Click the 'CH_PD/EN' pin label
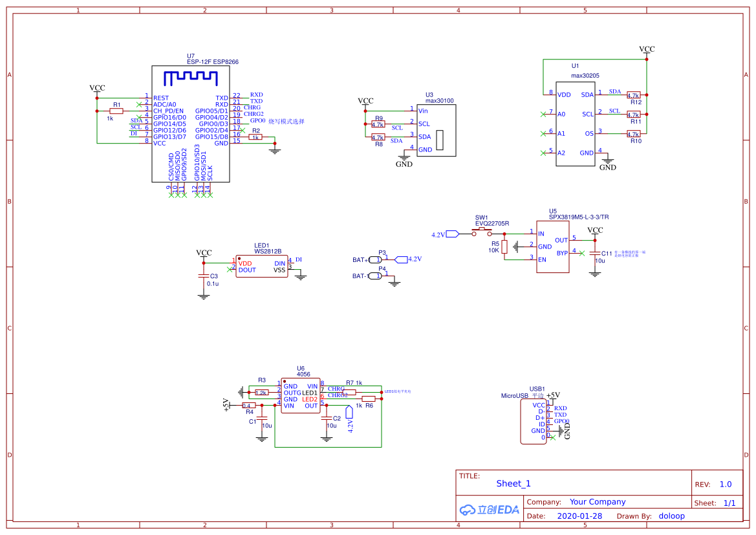The height and width of the screenshot is (535, 756). [168, 111]
